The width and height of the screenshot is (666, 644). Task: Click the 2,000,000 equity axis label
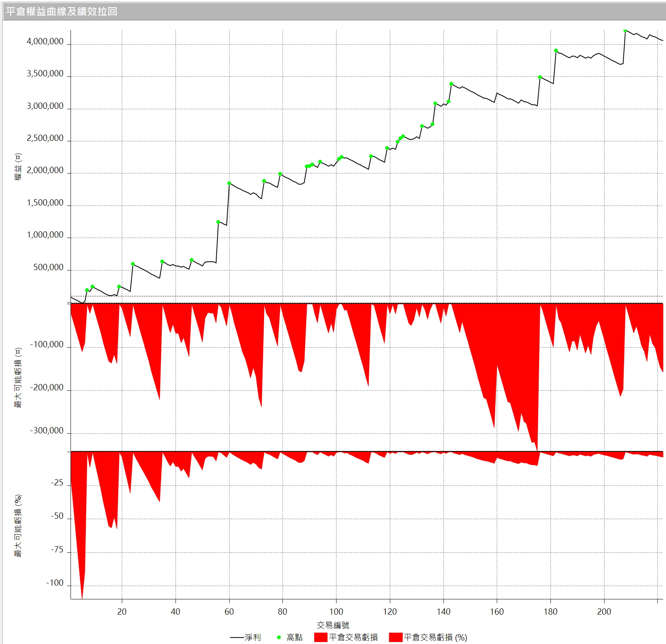click(45, 170)
